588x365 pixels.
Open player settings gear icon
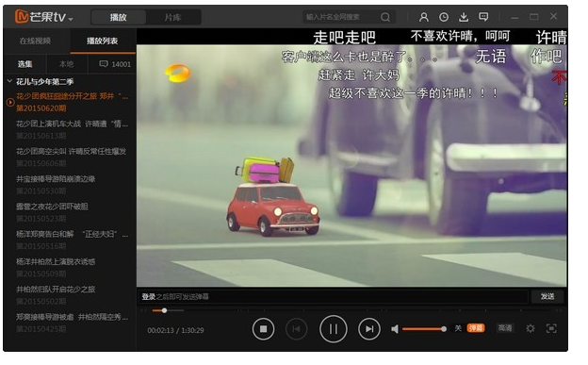(x=531, y=328)
